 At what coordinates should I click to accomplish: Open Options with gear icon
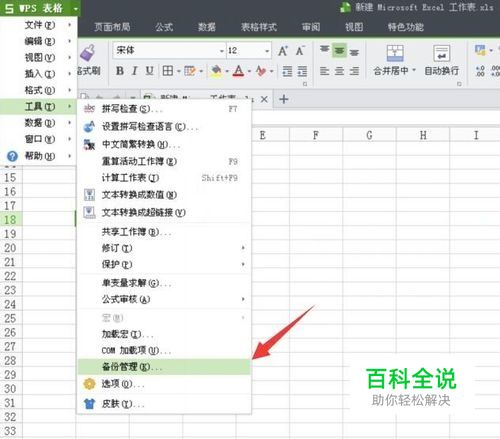pos(164,384)
